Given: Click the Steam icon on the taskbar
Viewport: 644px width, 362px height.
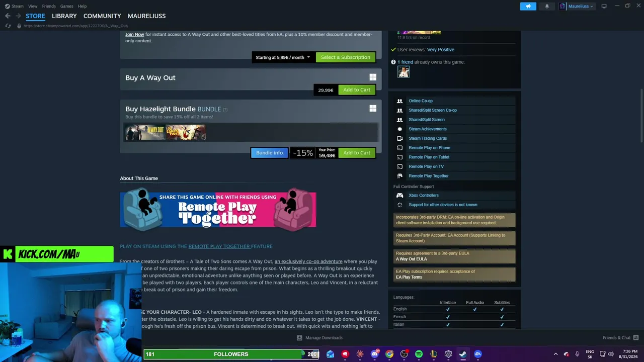Looking at the screenshot, I should point(463,354).
